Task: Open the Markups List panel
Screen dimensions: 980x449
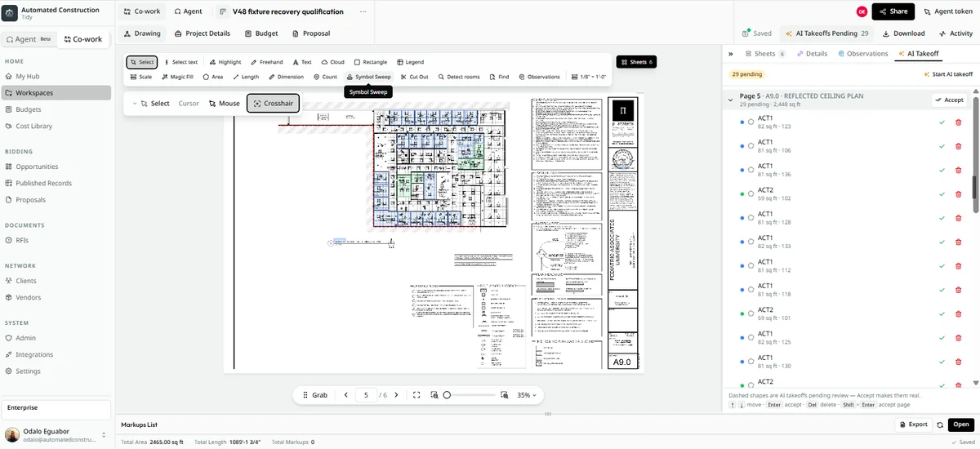Action: pos(961,425)
